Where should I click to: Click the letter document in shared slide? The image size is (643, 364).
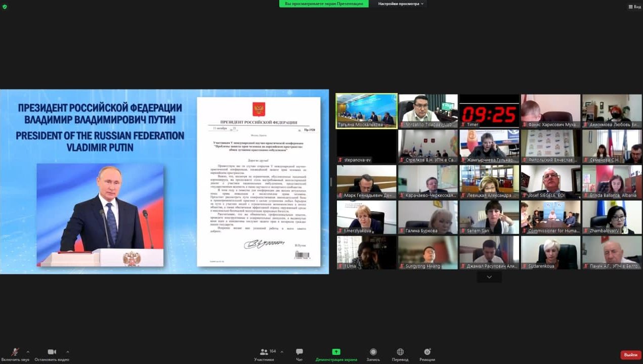[x=259, y=181]
